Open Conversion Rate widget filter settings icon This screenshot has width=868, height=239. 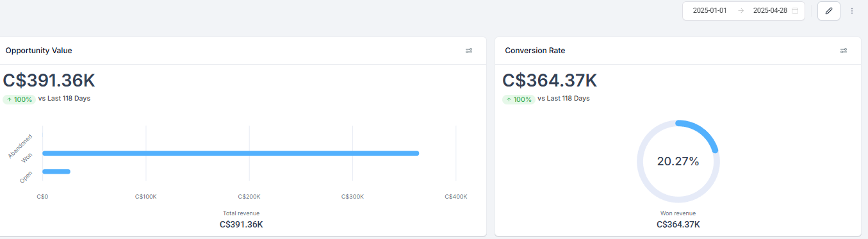pos(844,51)
